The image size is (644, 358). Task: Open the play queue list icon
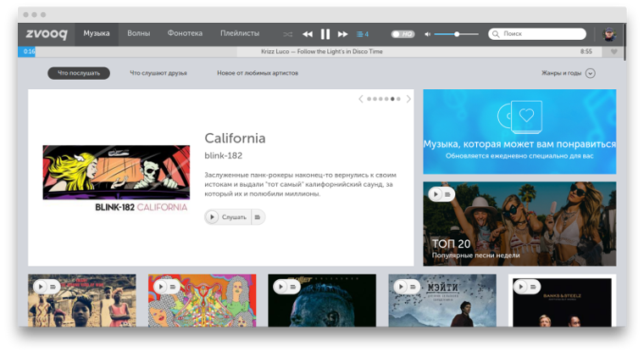(363, 34)
